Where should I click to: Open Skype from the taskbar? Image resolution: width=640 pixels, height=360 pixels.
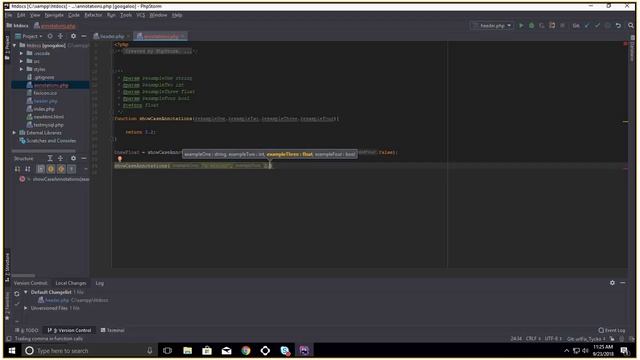[x=285, y=351]
